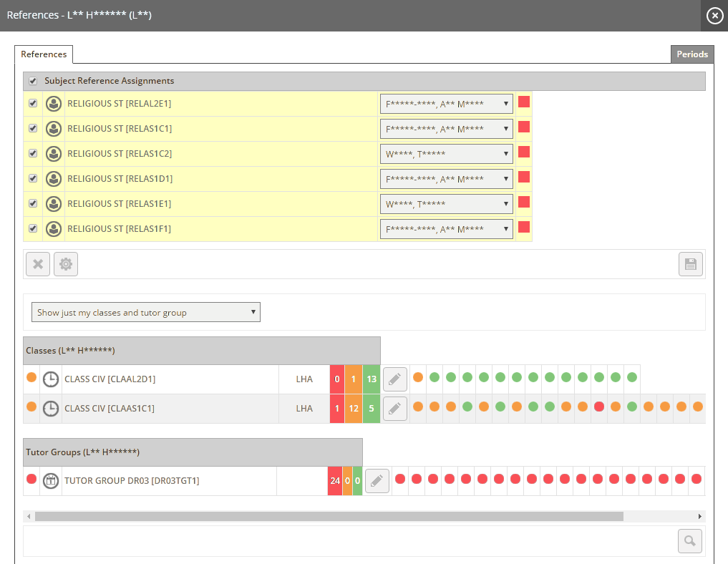Click the horizontal scrollbar thumb
Viewport: 728px width, 564px height.
coord(329,516)
